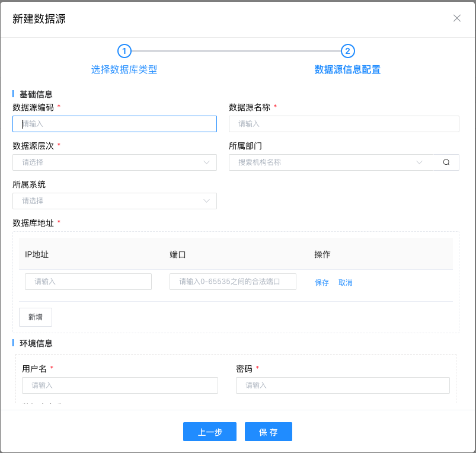Select 数据源信息配置 step label

(x=347, y=69)
